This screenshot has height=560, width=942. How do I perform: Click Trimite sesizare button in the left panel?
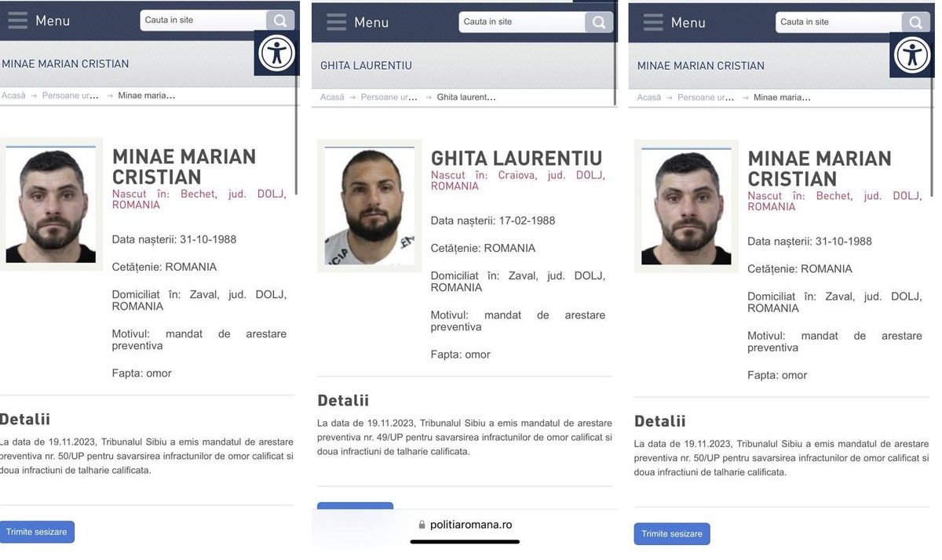click(37, 532)
